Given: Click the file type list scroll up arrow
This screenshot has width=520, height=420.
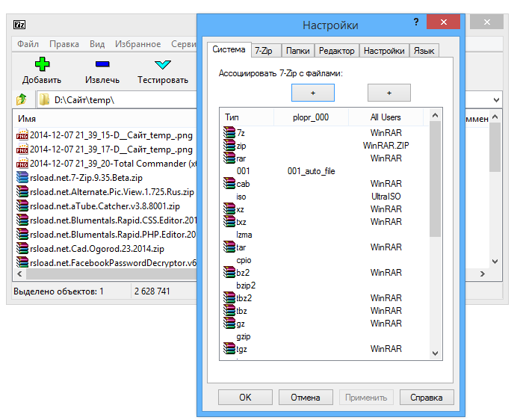Looking at the screenshot, I should 435,115.
